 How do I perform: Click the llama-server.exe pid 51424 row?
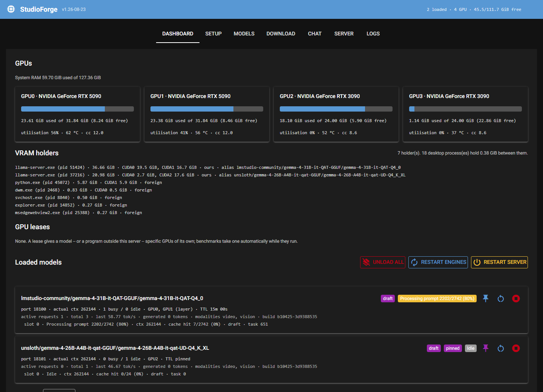coord(208,167)
